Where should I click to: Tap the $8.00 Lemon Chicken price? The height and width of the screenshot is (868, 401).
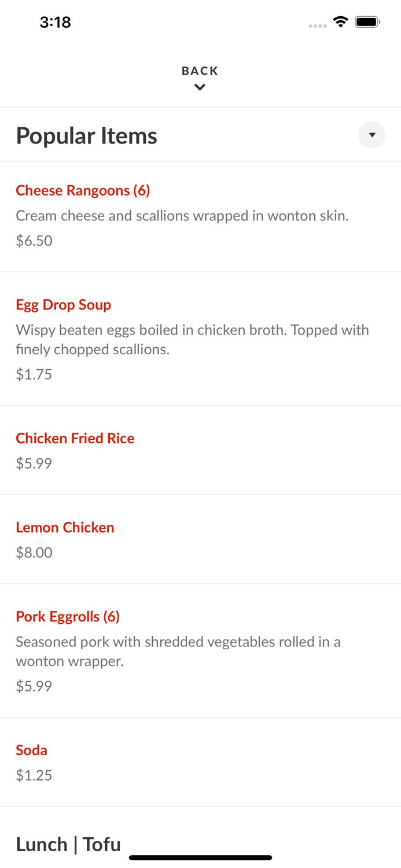tap(34, 552)
